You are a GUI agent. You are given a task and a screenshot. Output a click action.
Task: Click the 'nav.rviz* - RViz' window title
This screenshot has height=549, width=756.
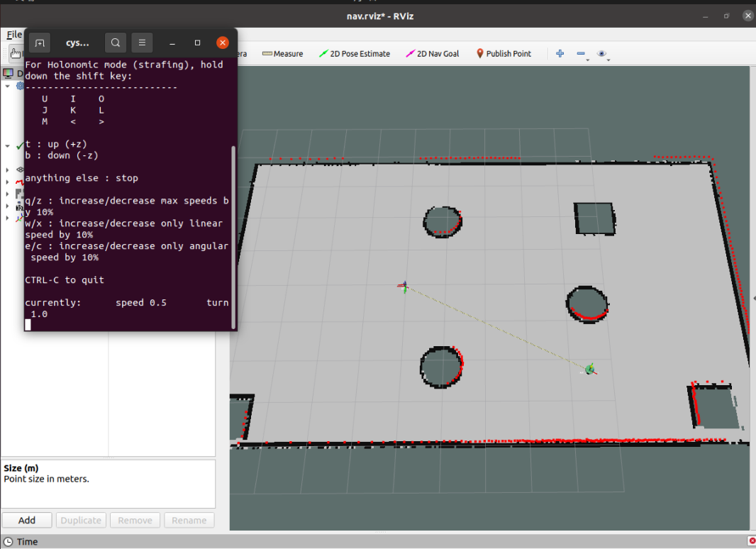[x=380, y=16]
